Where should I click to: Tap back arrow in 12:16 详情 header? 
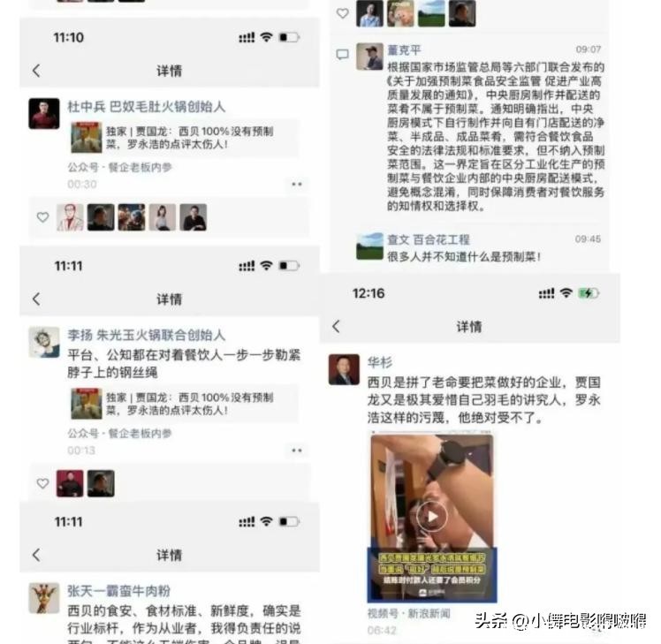336,326
